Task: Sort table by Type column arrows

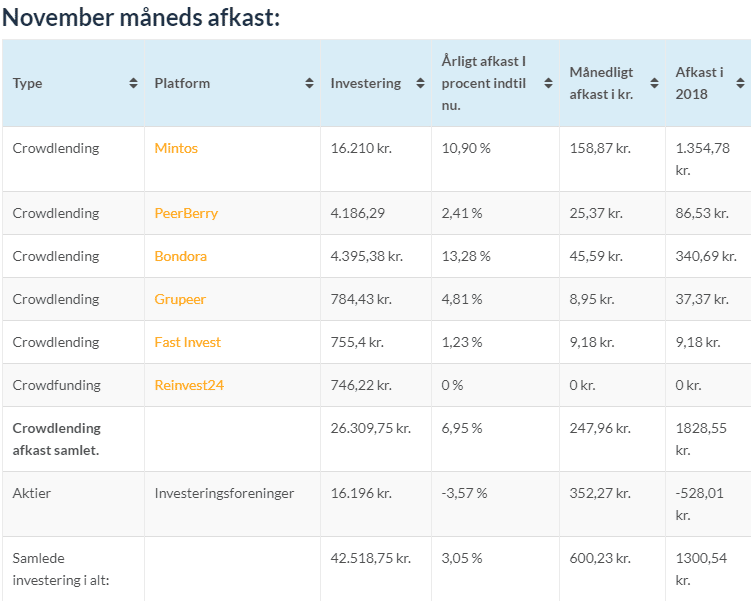Action: tap(134, 84)
